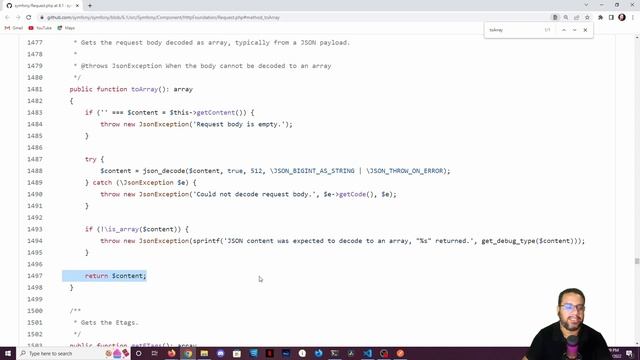Select line number 1481
The height and width of the screenshot is (360, 640).
pos(35,89)
